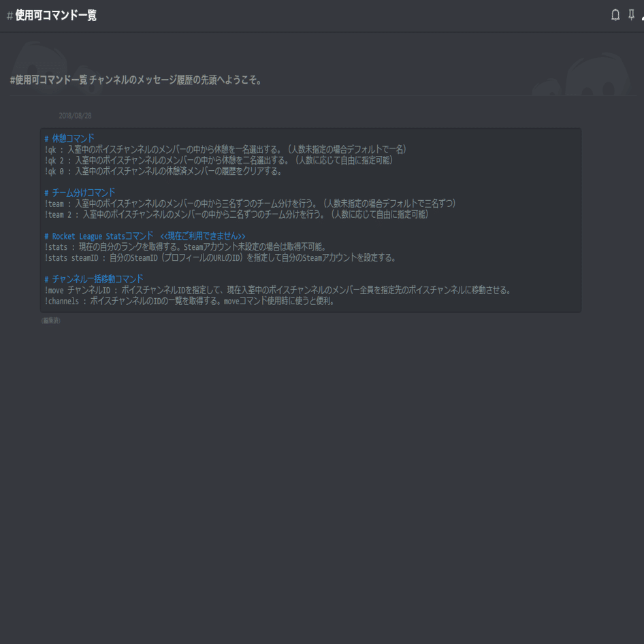Click the channel welcome message text
Screen dimensions: 644x644
[x=136, y=80]
